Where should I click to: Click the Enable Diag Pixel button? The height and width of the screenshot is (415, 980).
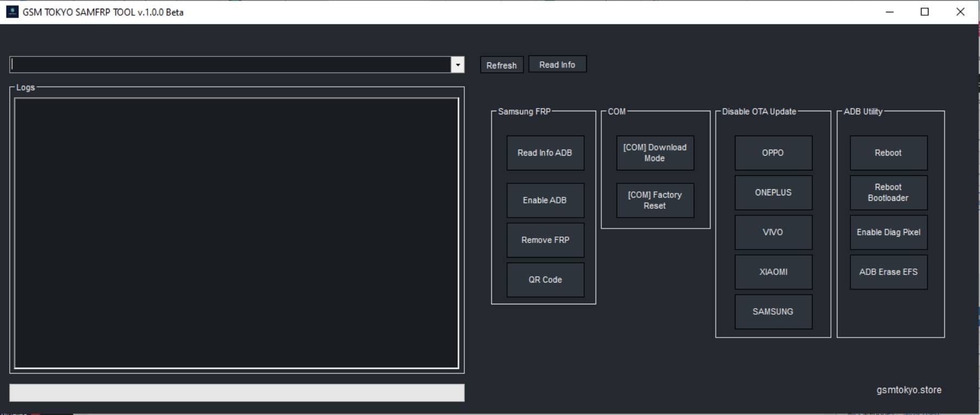click(x=888, y=232)
